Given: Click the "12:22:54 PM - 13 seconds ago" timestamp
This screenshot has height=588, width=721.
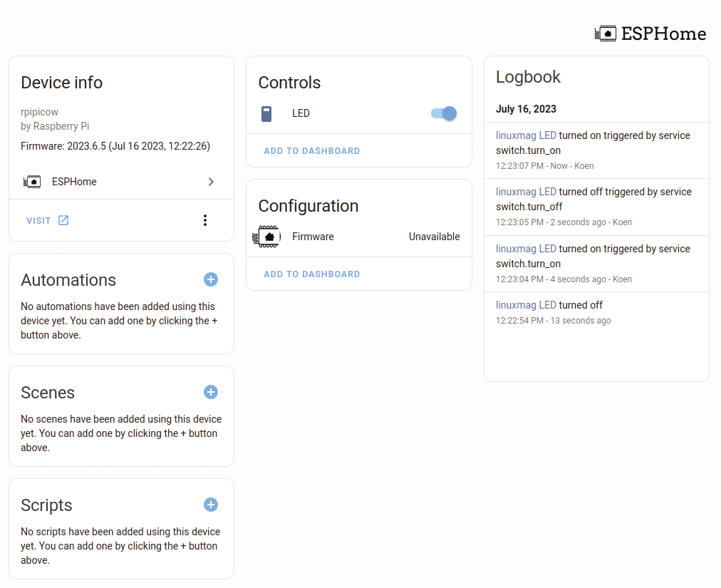Looking at the screenshot, I should tap(553, 320).
